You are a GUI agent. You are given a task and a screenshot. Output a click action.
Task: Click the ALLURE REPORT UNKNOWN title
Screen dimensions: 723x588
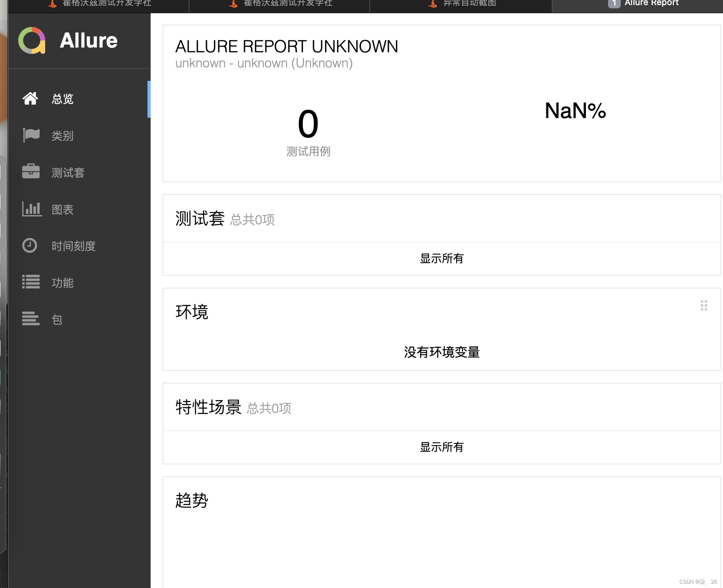pyautogui.click(x=287, y=46)
